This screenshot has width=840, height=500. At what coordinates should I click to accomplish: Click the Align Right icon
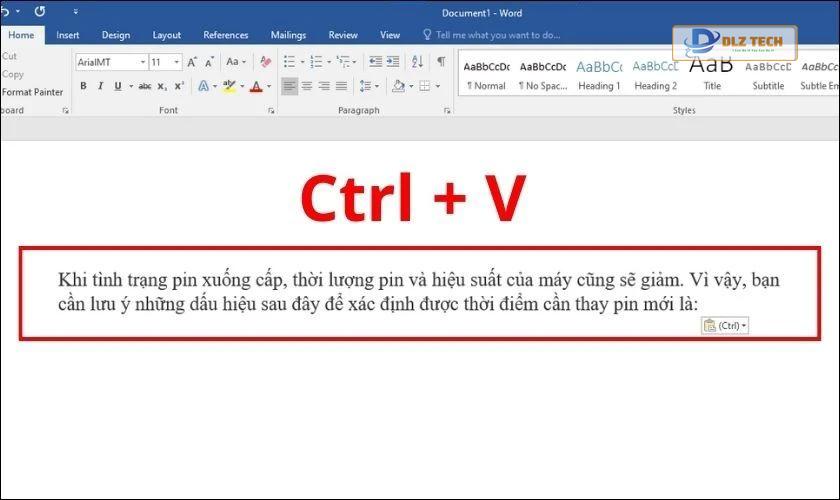point(324,86)
